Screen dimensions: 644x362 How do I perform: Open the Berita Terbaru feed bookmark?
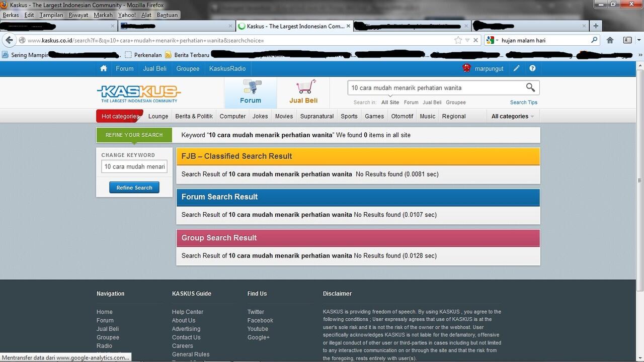187,55
